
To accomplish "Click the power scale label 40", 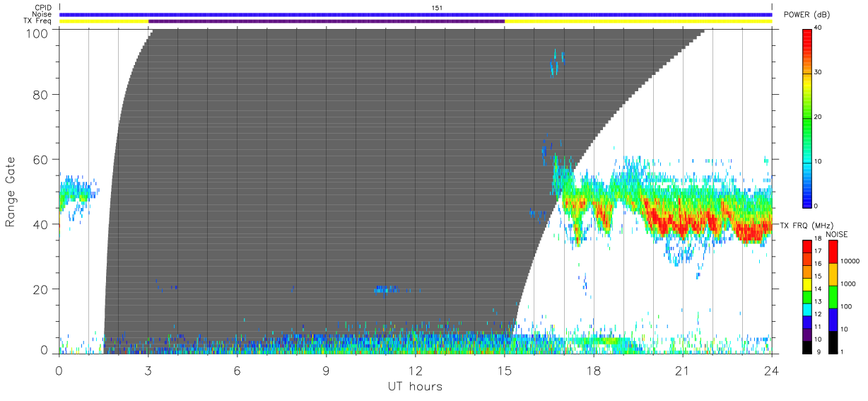I will pos(819,28).
